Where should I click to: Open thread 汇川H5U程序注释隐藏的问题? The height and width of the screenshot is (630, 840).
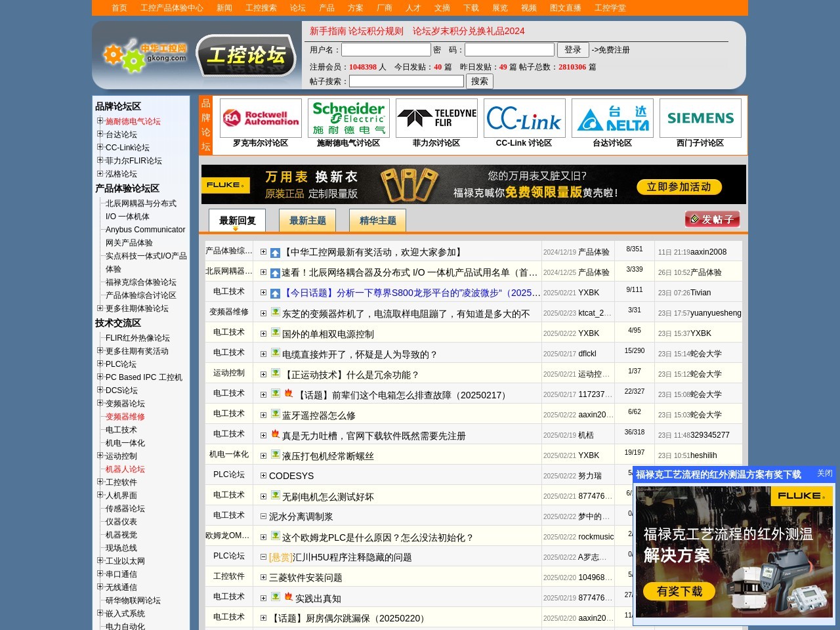[352, 557]
